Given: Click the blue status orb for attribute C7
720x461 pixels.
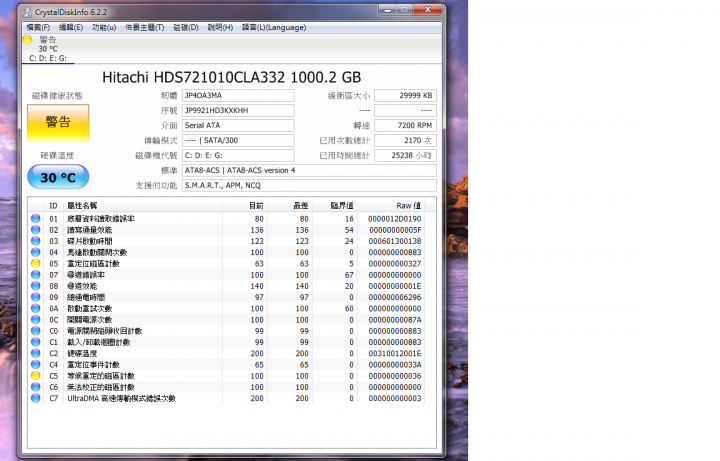Looking at the screenshot, I should pyautogui.click(x=35, y=399).
